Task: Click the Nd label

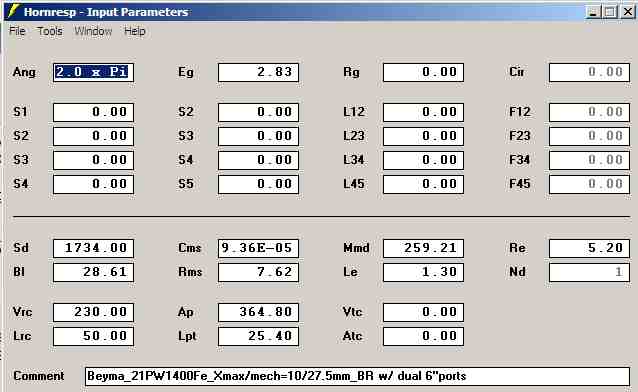Action: [517, 272]
